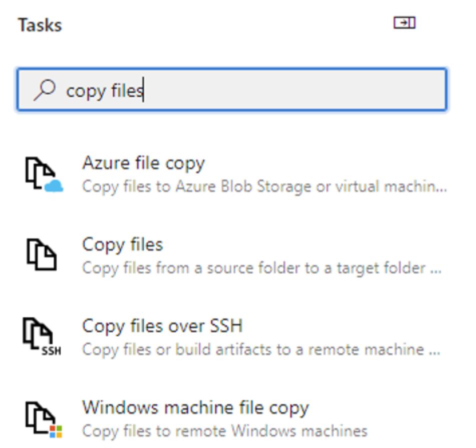Select the Azure file copy task
Image resolution: width=476 pixels, height=448 pixels.
tap(144, 163)
